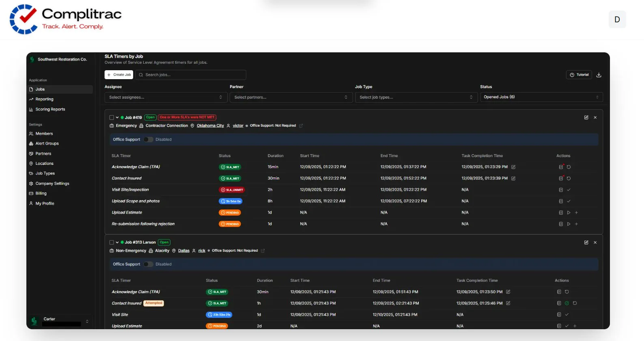The image size is (644, 341).
Task: Start the Upload Estimate timer in Job #419
Action: tap(569, 212)
